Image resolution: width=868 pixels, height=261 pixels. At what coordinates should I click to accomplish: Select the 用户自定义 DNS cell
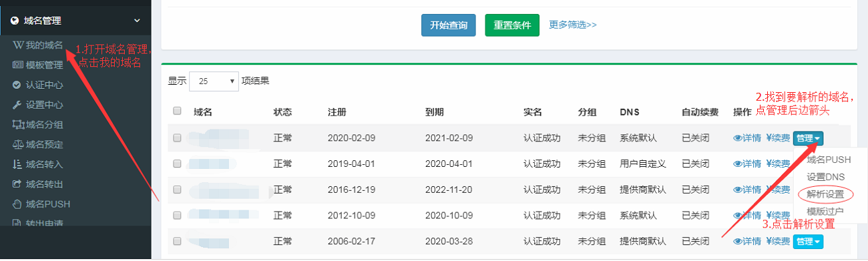click(x=643, y=164)
